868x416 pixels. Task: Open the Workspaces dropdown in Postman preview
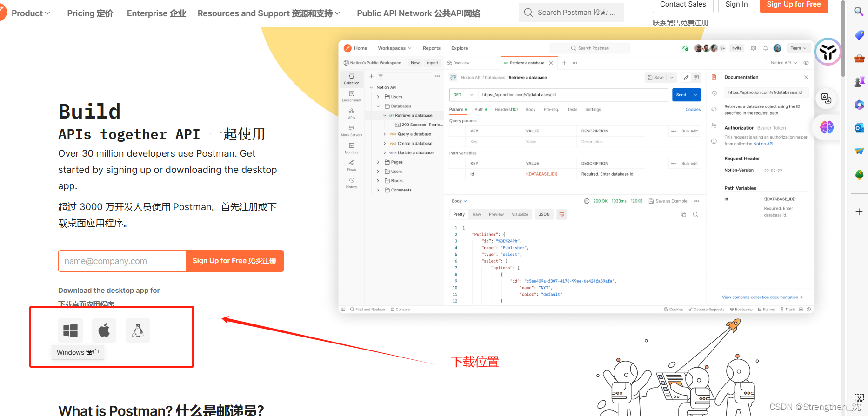pos(394,48)
